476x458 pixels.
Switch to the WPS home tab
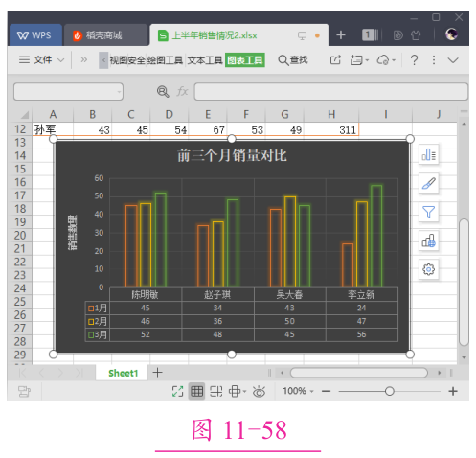pos(35,35)
